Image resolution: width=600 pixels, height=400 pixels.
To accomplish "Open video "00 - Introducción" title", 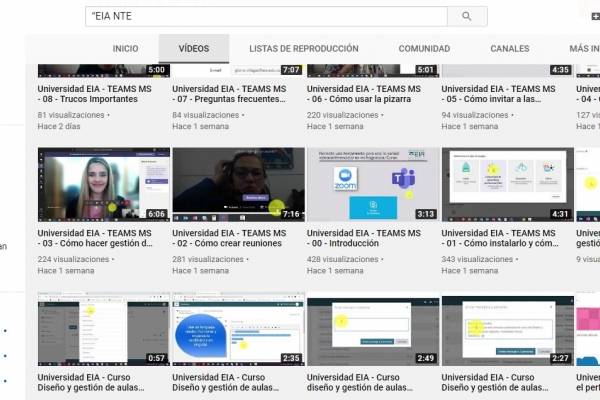I will point(364,238).
